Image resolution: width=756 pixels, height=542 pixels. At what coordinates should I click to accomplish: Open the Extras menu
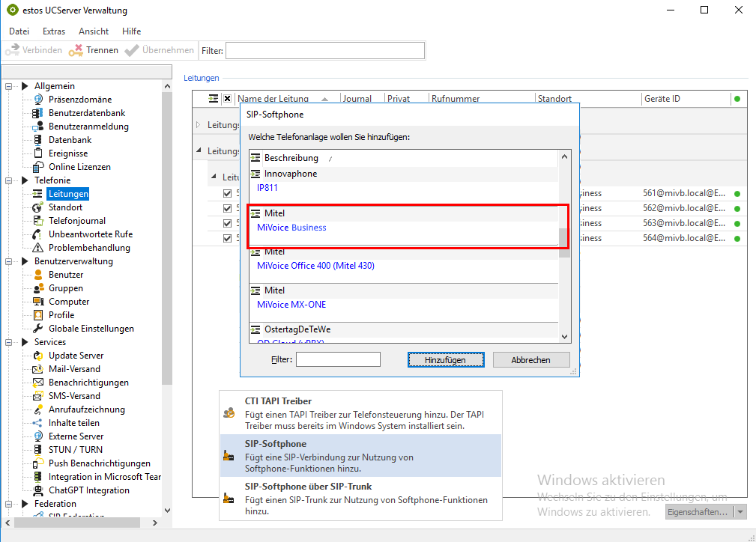click(53, 31)
